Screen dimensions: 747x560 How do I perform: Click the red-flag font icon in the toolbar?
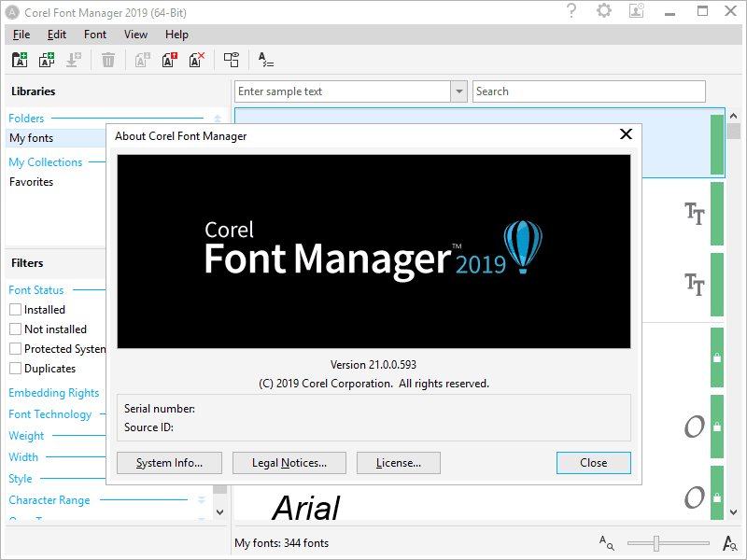coord(170,60)
